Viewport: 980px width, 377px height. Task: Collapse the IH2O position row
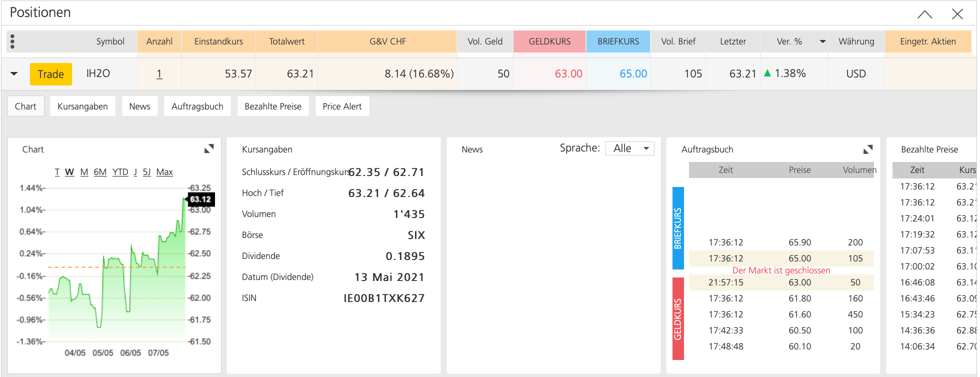click(14, 74)
